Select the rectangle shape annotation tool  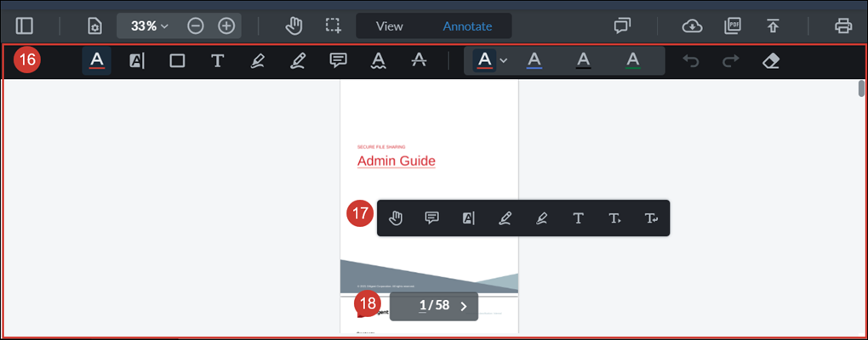pos(177,60)
